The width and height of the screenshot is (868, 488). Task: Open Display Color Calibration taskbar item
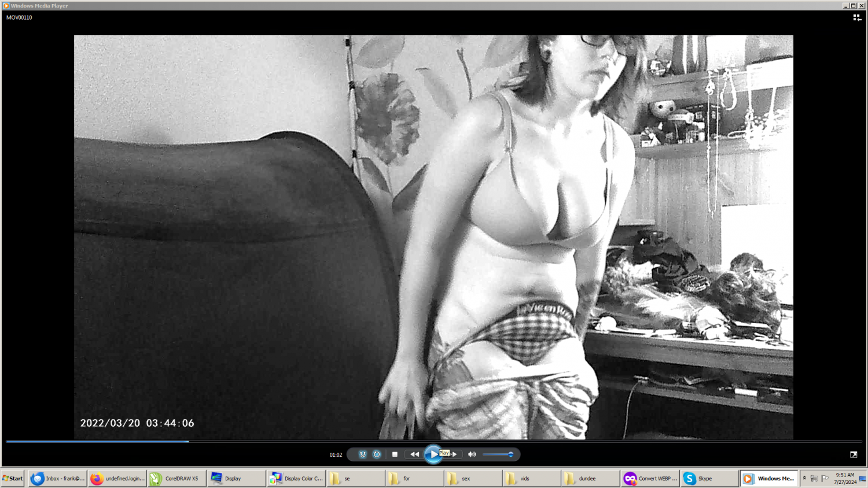coord(296,478)
